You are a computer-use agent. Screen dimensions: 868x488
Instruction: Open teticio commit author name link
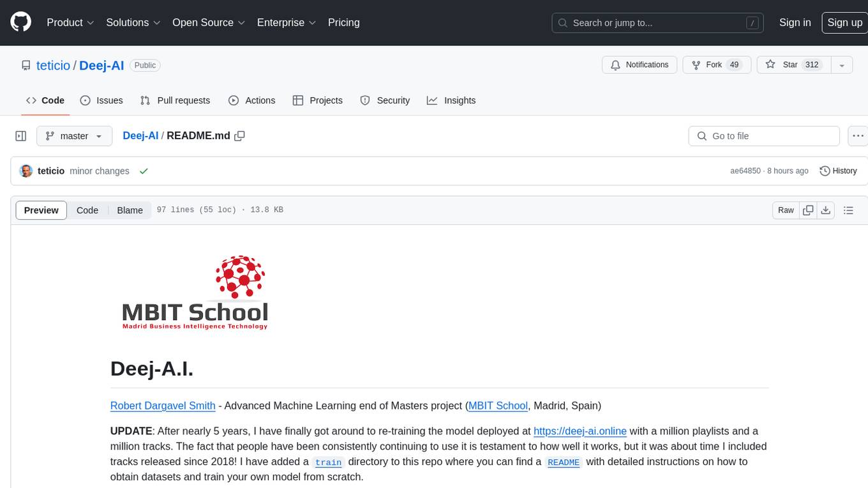click(x=51, y=171)
